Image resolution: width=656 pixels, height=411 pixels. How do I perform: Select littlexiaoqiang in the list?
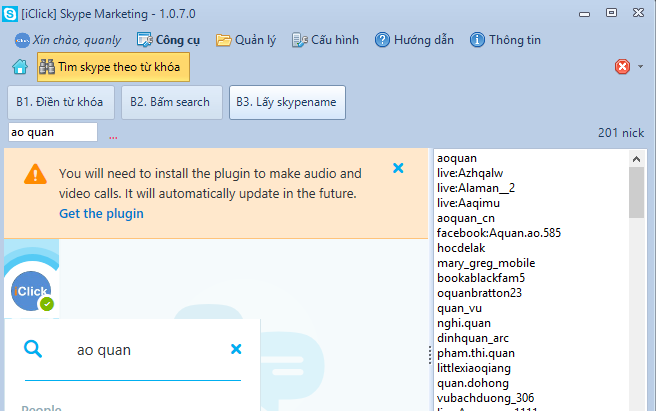point(474,368)
